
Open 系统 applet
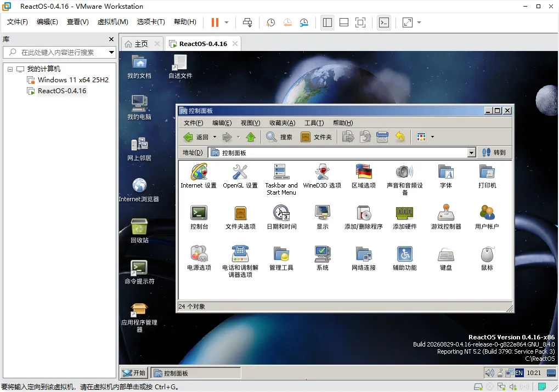click(x=322, y=258)
